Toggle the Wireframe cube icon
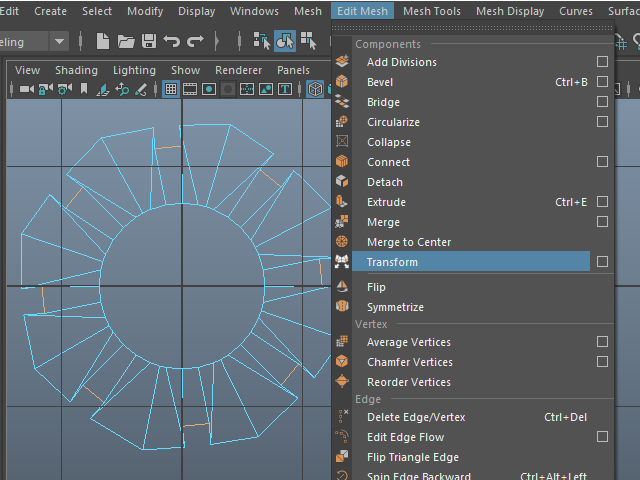Image resolution: width=640 pixels, height=480 pixels. (315, 89)
